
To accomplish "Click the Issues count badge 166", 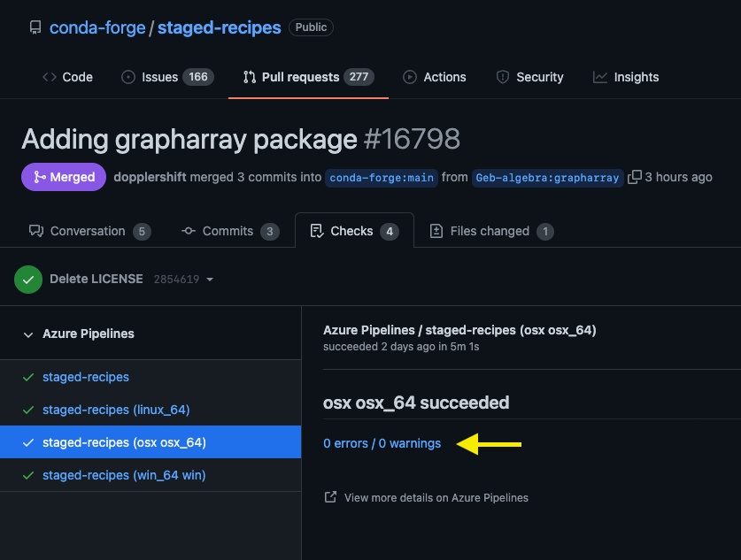I will point(198,77).
